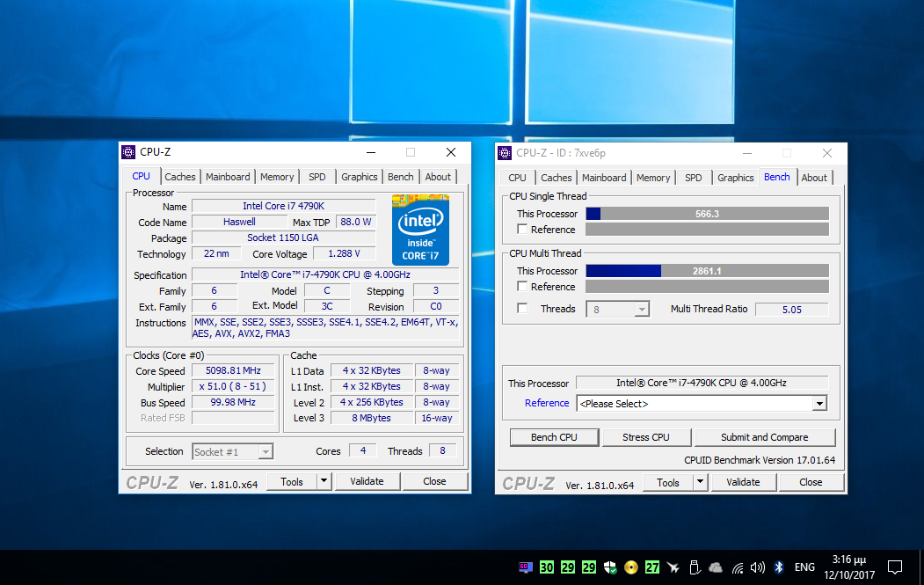The image size is (924, 585).
Task: Switch to Mainboard tab in left CPU-Z window
Action: 228,177
